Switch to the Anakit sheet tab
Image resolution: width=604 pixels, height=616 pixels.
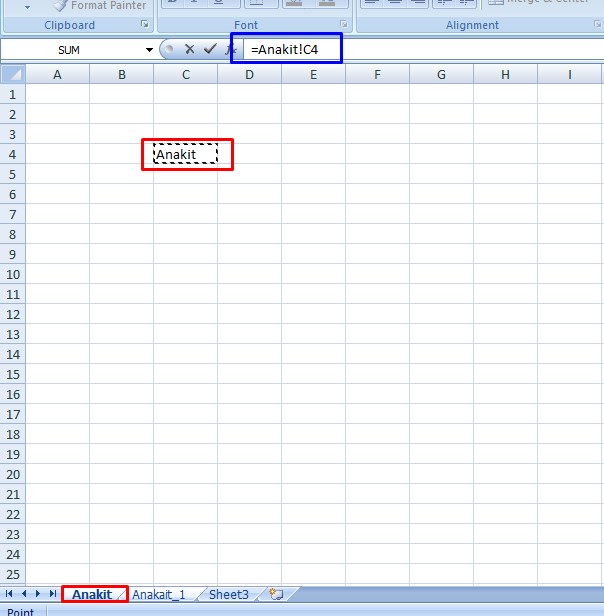[93, 594]
